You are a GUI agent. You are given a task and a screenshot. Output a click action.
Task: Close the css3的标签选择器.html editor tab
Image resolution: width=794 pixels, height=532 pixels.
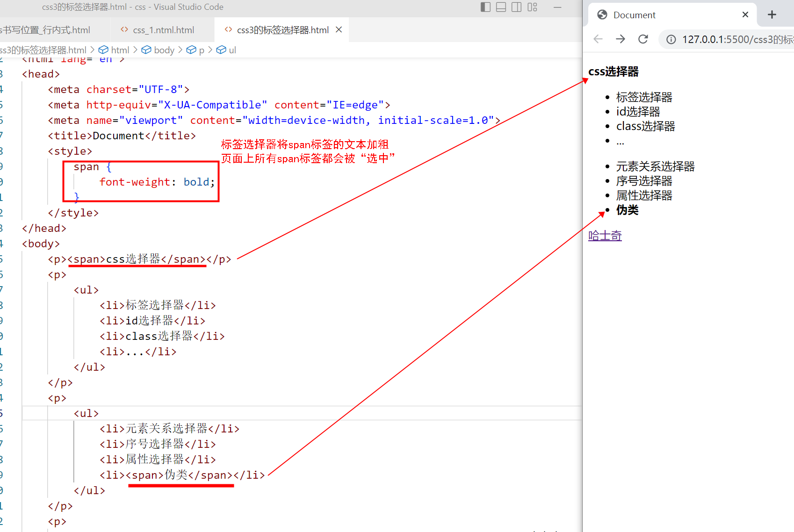coord(339,29)
